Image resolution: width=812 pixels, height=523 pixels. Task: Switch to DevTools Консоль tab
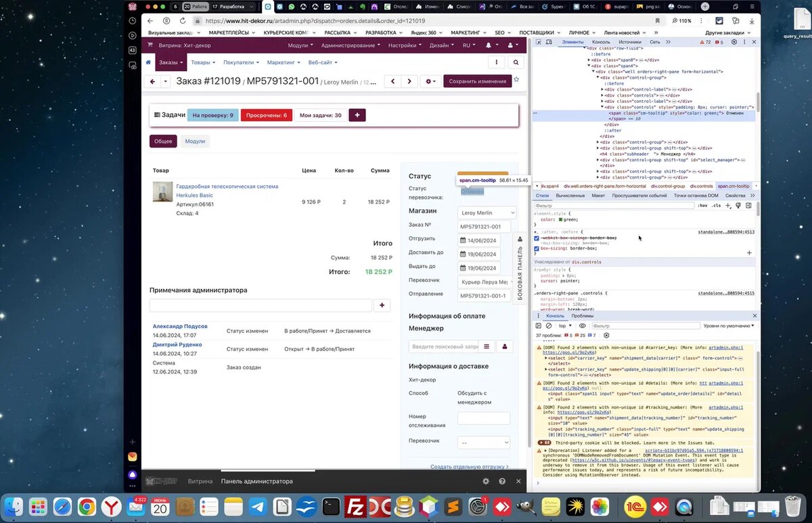pos(601,42)
